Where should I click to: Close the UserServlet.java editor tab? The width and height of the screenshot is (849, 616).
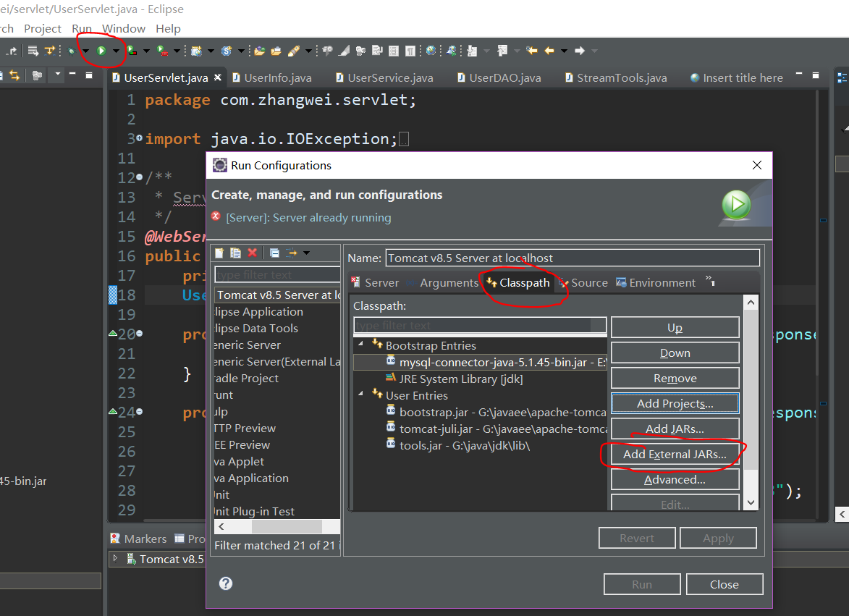[218, 77]
